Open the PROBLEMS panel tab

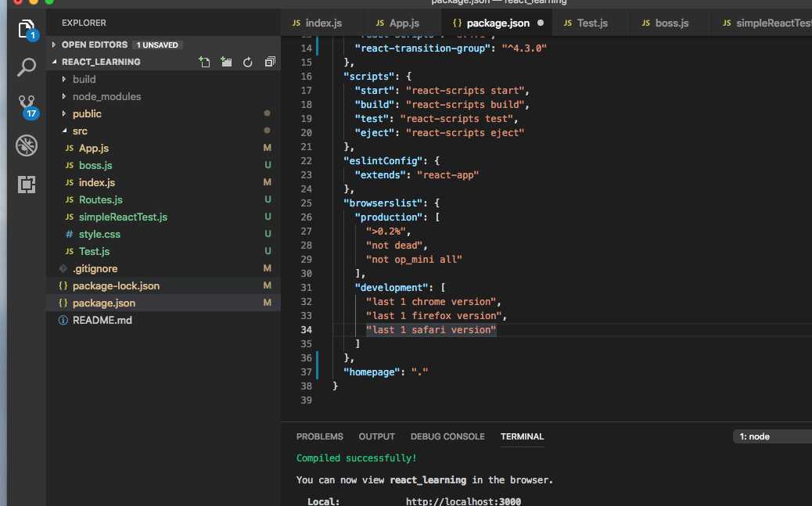[x=319, y=436]
